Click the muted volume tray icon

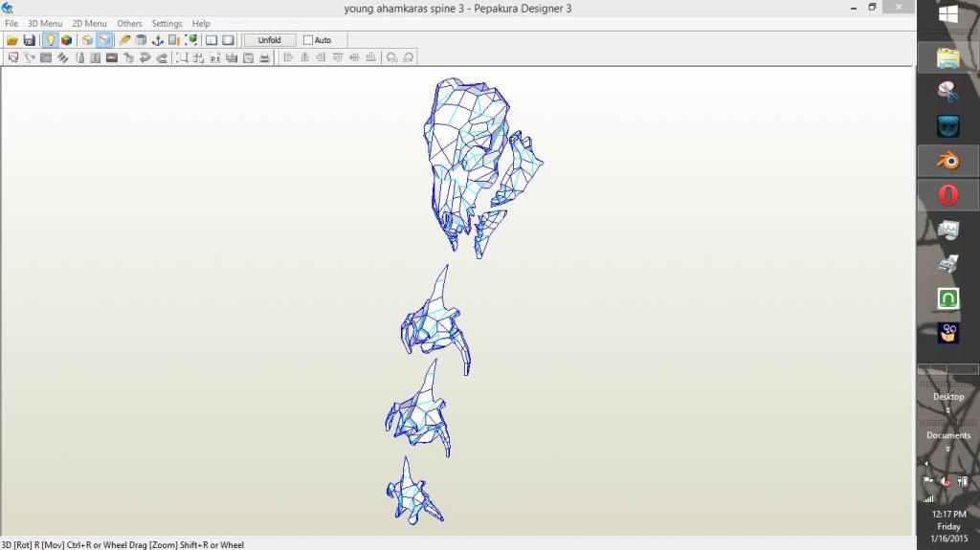(x=946, y=482)
